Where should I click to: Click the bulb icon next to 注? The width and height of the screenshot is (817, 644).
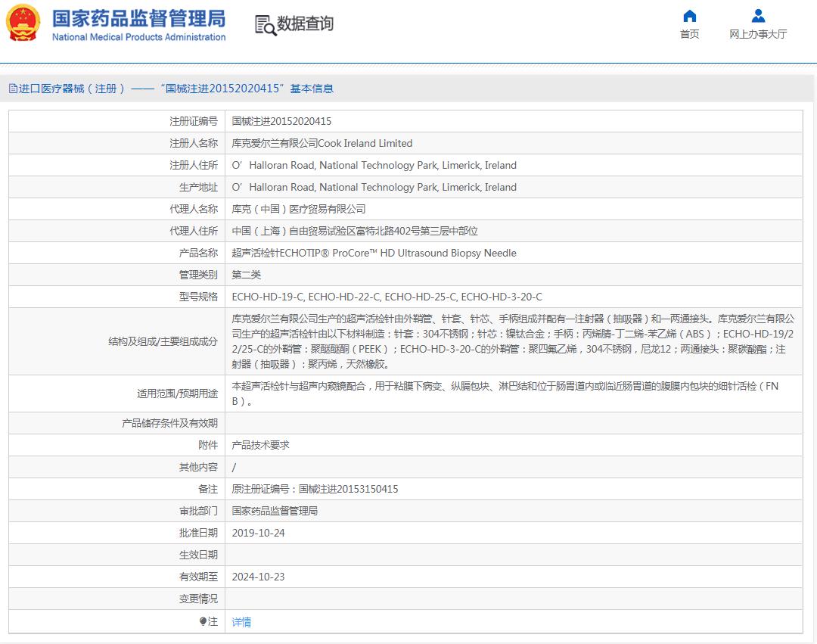pyautogui.click(x=203, y=621)
